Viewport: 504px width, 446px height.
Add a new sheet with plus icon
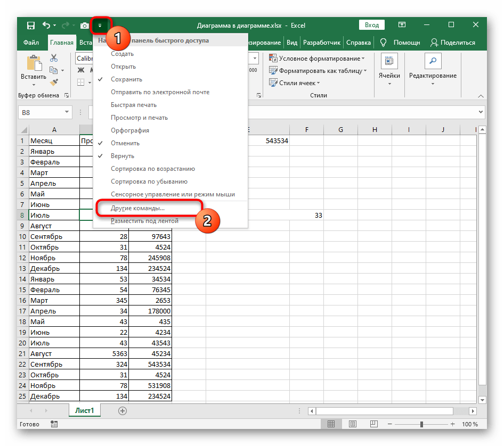click(123, 411)
